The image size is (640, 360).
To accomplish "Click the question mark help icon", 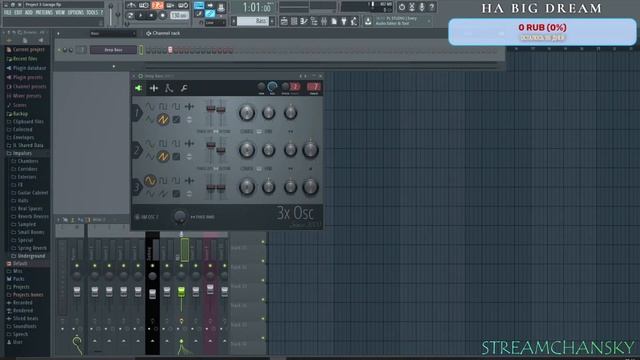I will click(x=431, y=7).
